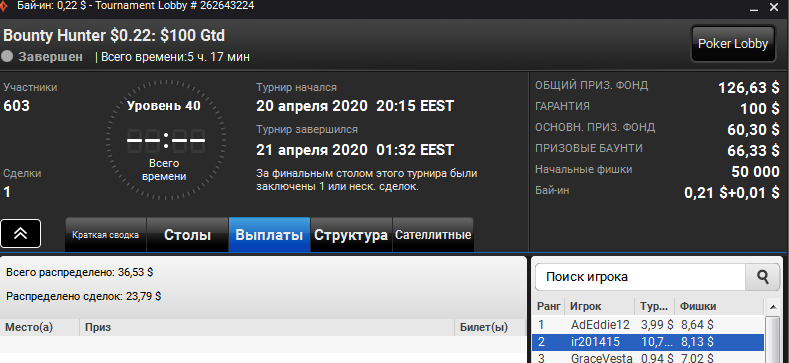The width and height of the screenshot is (789, 363).
Task: Click the 60,30 $ main prize pool value
Action: click(753, 130)
